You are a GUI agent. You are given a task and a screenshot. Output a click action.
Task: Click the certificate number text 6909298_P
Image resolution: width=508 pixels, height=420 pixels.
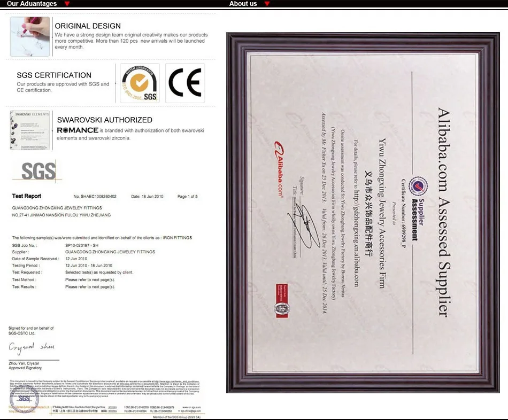403,213
